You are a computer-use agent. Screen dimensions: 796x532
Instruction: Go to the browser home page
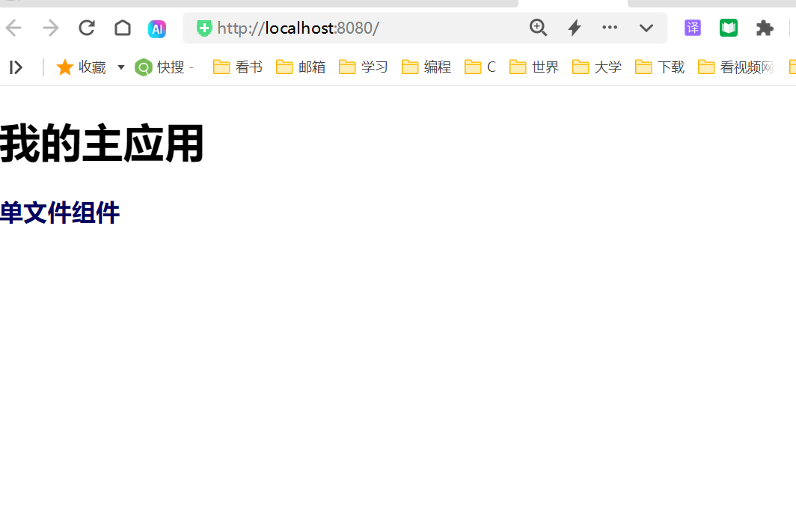click(x=123, y=28)
